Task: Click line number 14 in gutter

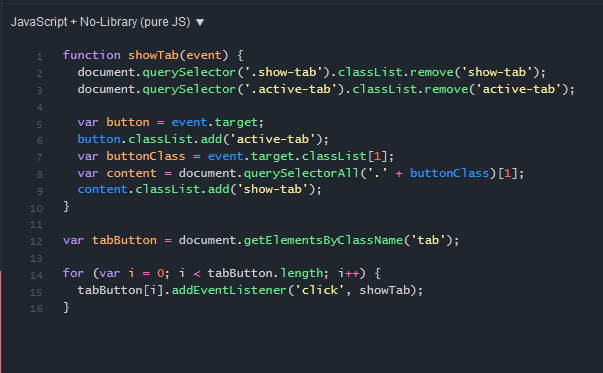Action: 36,275
